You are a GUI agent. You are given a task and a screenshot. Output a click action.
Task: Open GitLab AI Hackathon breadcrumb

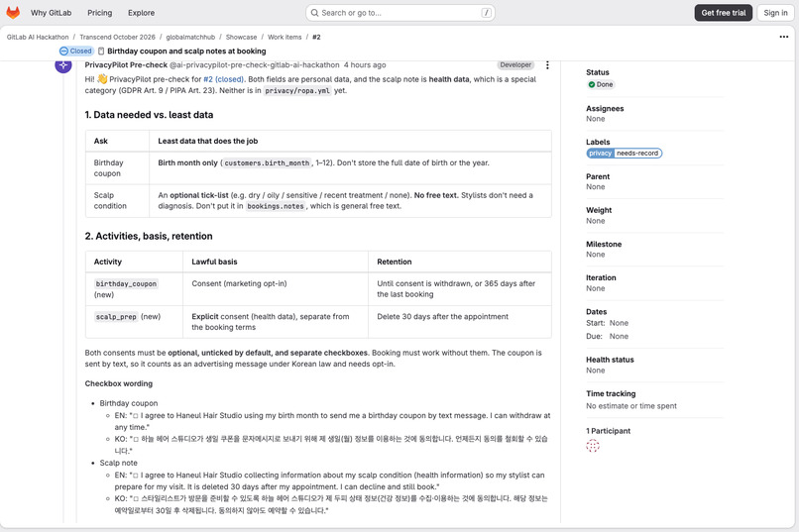38,38
